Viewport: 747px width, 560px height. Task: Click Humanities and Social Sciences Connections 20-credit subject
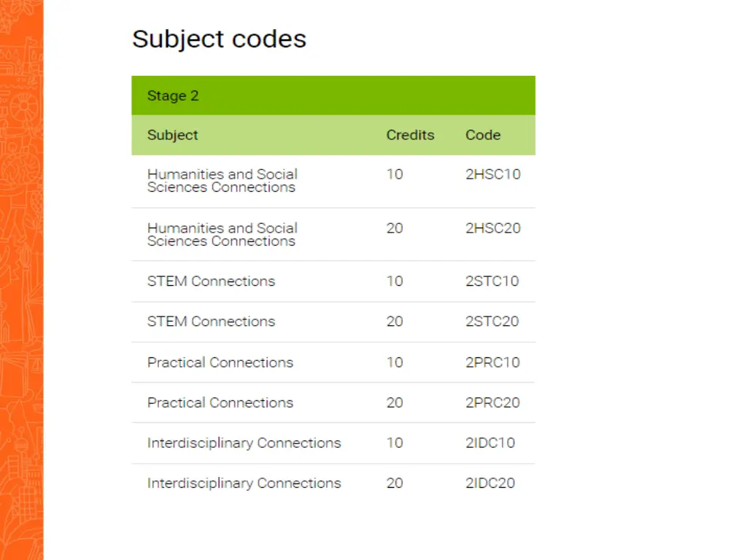pos(222,234)
